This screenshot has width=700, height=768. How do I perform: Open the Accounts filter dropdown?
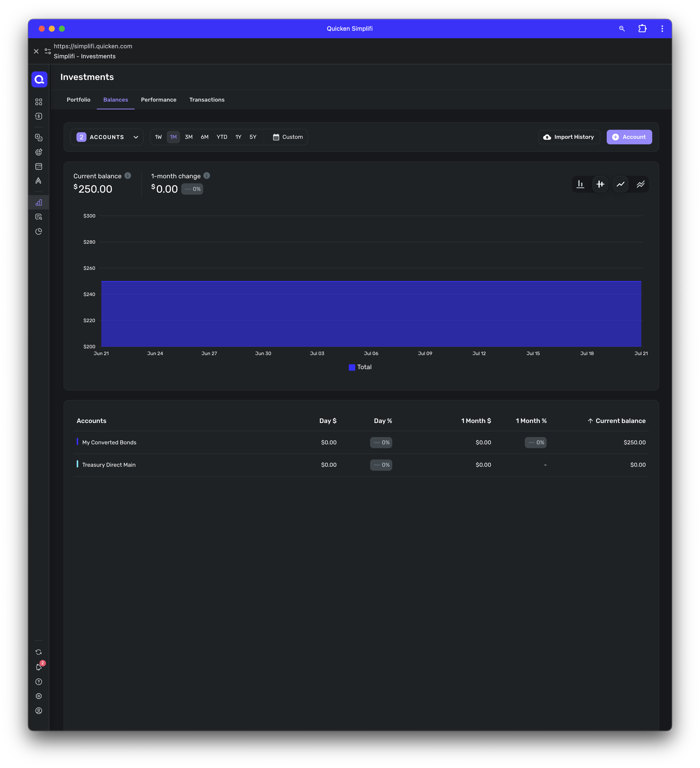coord(107,137)
